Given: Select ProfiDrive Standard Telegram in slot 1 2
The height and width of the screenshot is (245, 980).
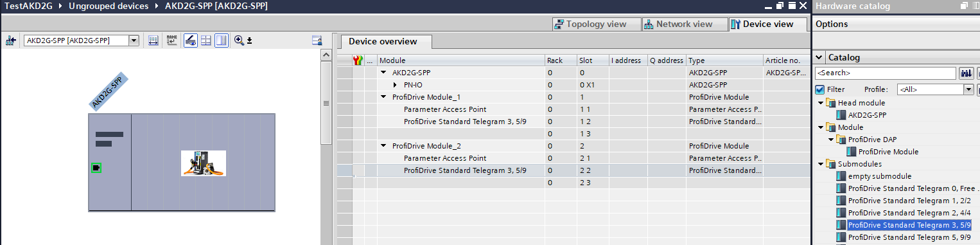Looking at the screenshot, I should pyautogui.click(x=466, y=122).
